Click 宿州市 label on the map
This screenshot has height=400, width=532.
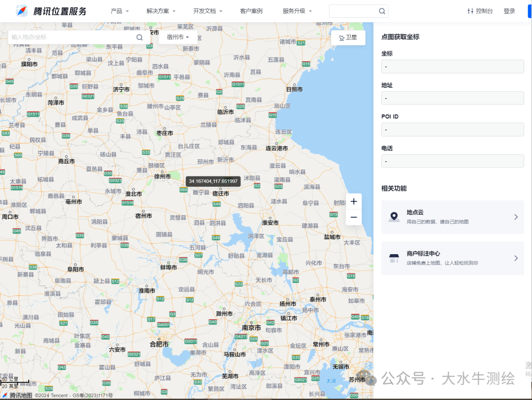(x=143, y=216)
